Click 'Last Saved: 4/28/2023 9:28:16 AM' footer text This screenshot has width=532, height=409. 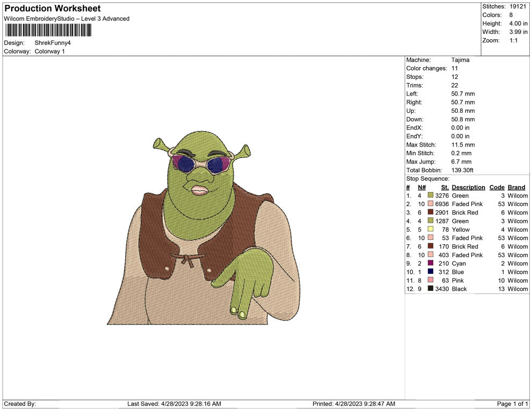pyautogui.click(x=175, y=404)
